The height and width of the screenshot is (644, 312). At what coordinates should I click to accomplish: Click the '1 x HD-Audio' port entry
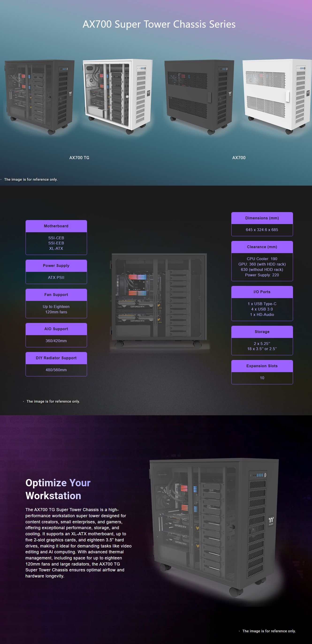[262, 315]
